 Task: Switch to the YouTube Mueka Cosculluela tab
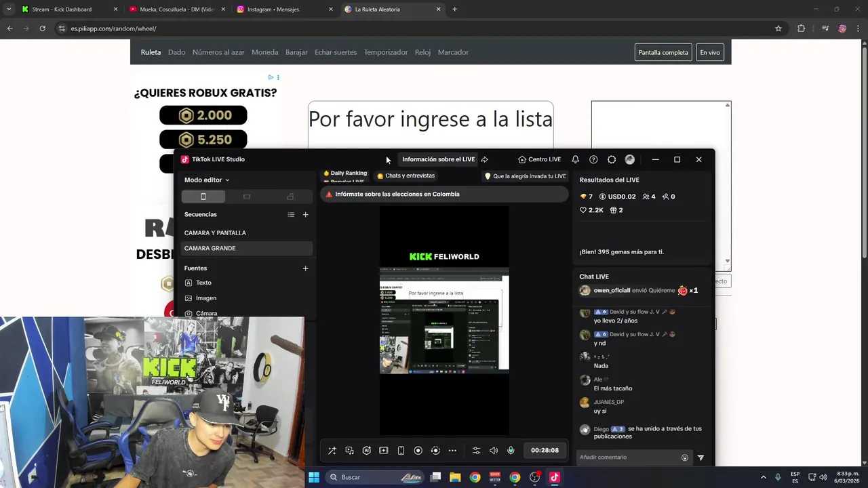(178, 9)
